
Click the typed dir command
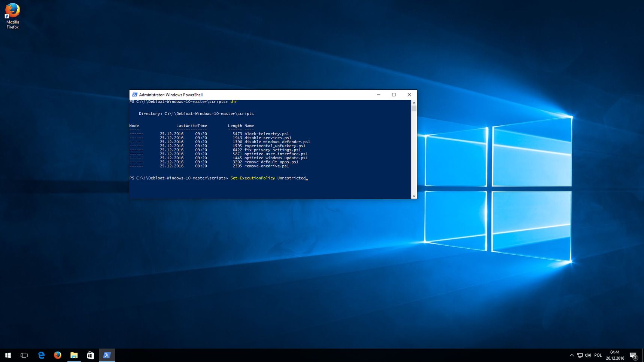coord(234,102)
